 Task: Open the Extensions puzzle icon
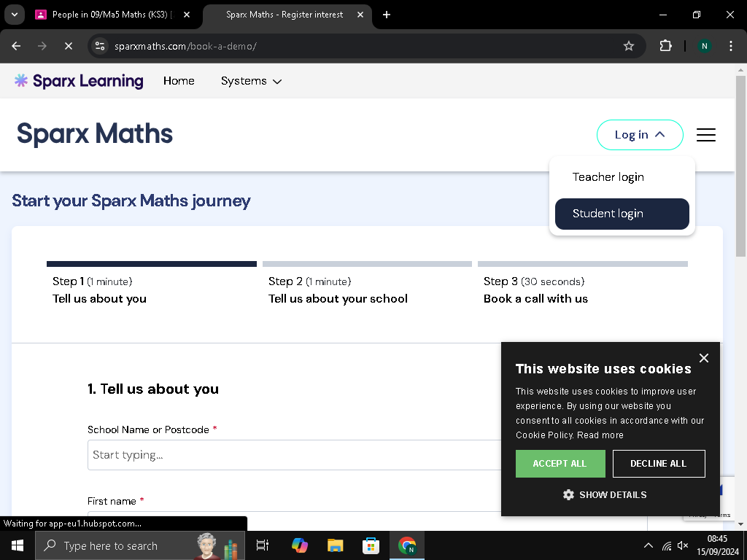pos(665,46)
